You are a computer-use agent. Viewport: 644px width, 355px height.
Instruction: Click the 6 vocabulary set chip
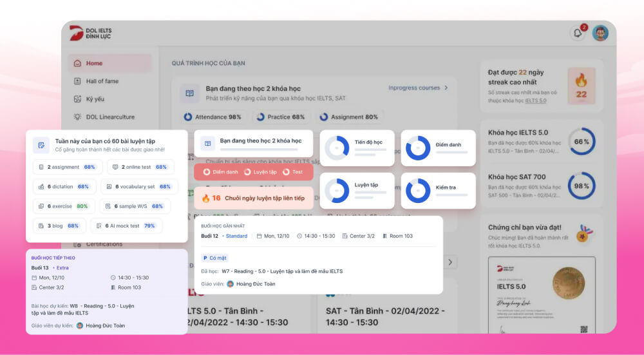click(x=139, y=187)
